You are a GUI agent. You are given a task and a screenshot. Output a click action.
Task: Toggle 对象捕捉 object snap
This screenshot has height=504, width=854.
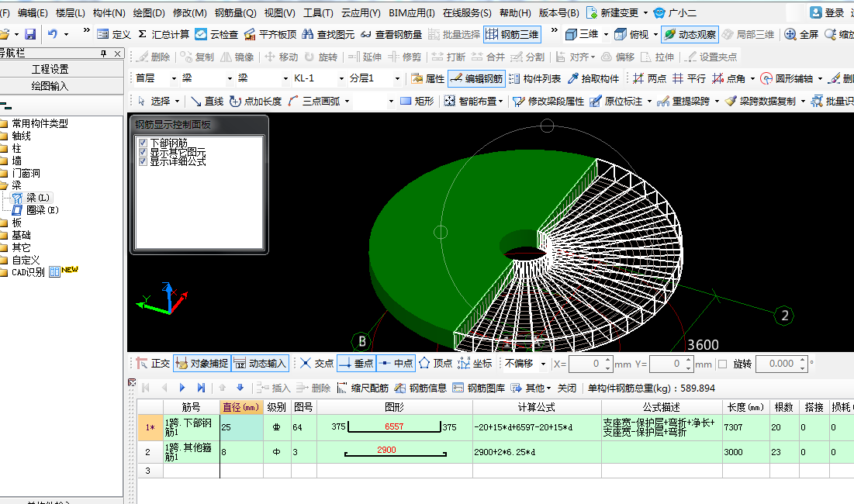(202, 364)
